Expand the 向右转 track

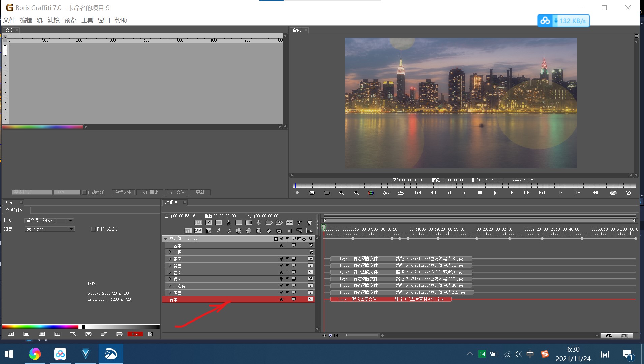(170, 286)
